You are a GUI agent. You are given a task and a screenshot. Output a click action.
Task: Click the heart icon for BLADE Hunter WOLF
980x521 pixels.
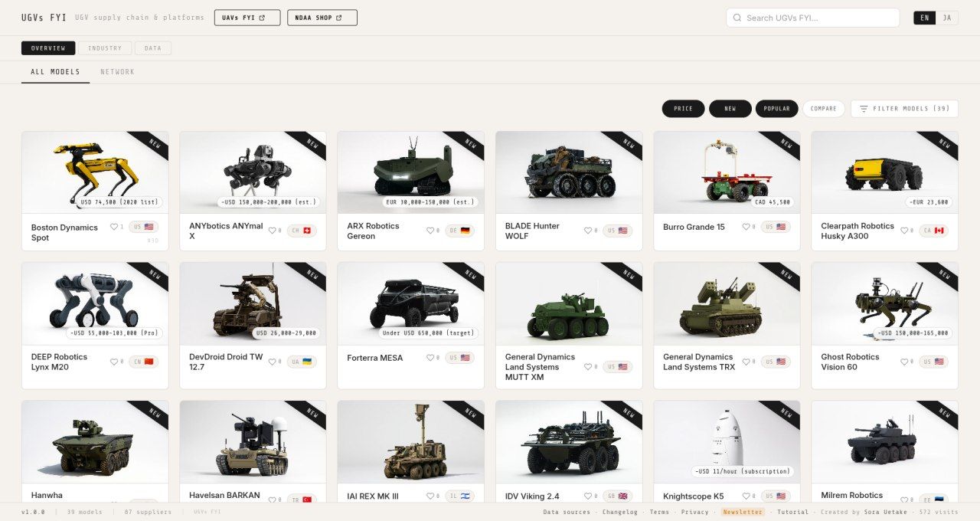[x=588, y=231]
